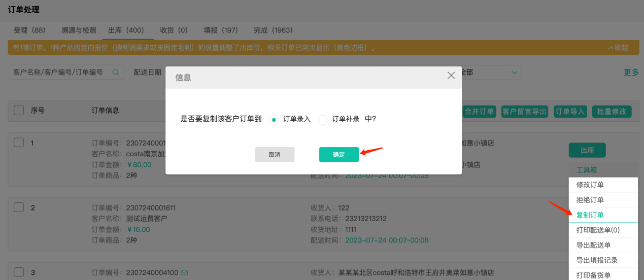
Task: Check the box for order row 2
Action: click(19, 207)
